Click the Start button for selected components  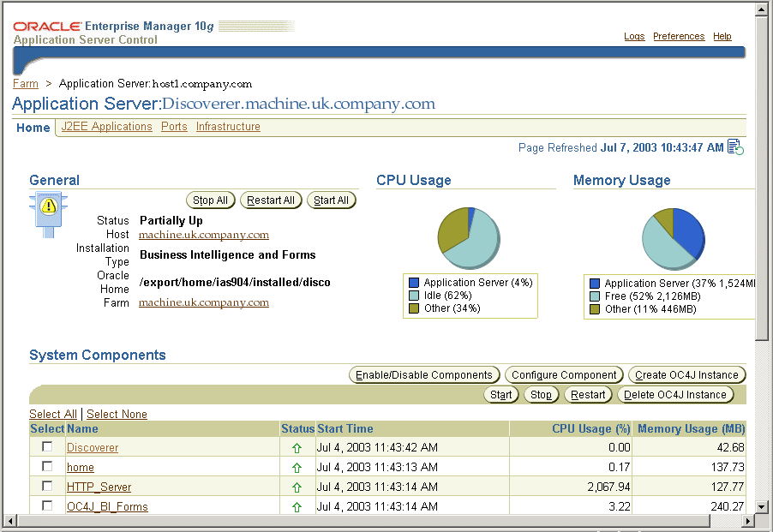(500, 395)
